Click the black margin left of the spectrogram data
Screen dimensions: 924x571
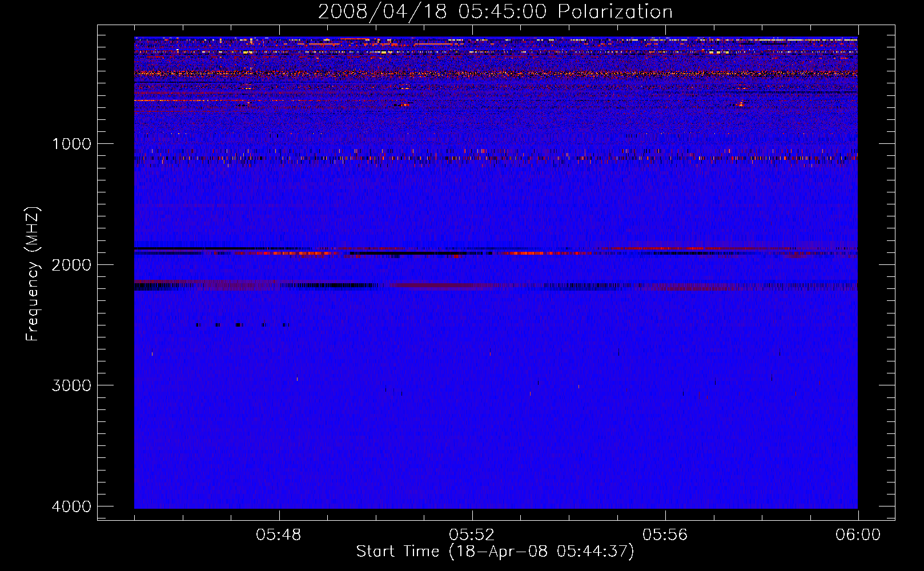tap(116, 274)
